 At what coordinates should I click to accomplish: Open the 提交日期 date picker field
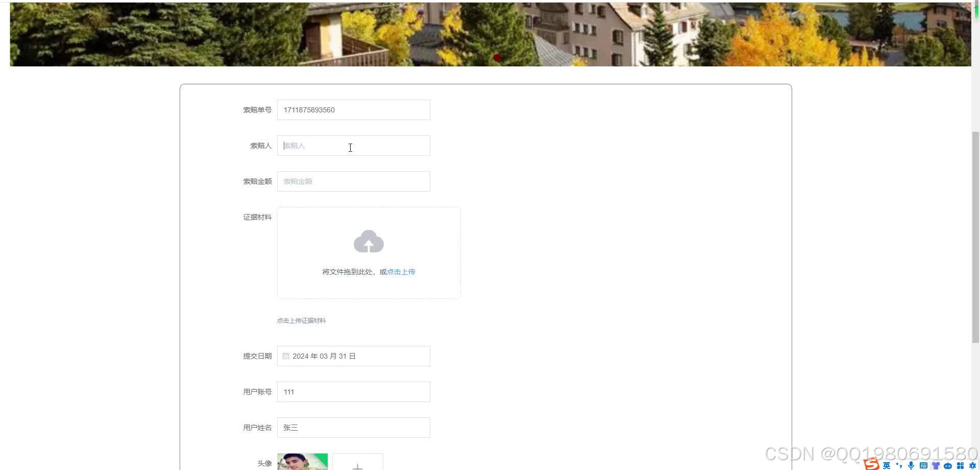click(354, 356)
